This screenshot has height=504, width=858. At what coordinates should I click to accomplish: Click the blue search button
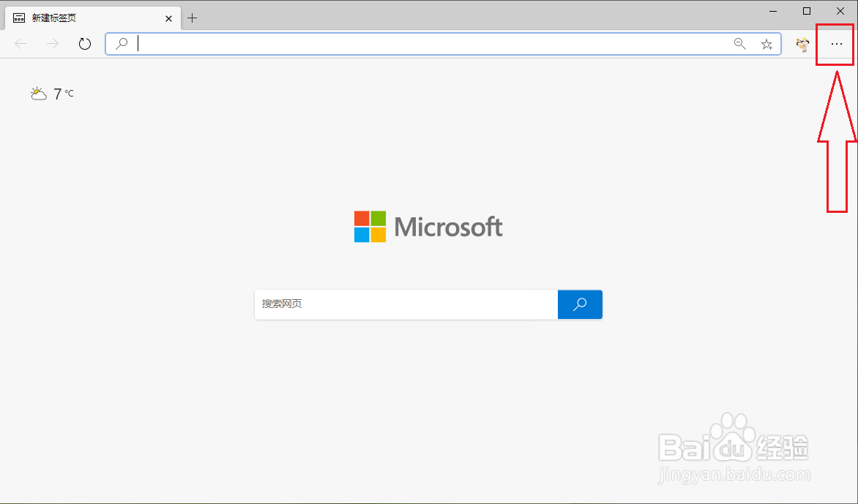pos(580,304)
